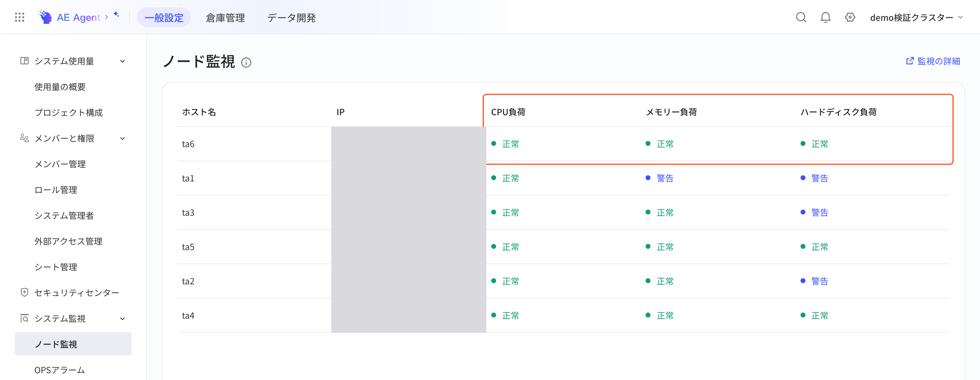Click the IP column header

click(x=341, y=112)
